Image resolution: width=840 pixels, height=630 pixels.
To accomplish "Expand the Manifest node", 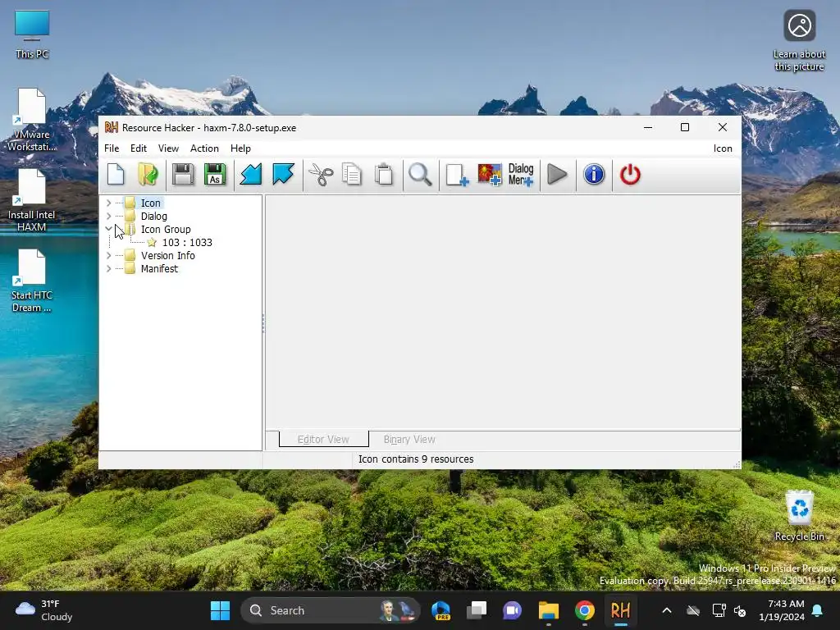I will click(109, 268).
